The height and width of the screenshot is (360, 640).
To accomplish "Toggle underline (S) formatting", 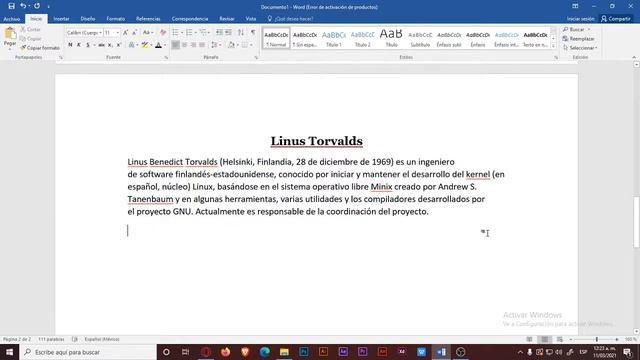I will tap(88, 45).
